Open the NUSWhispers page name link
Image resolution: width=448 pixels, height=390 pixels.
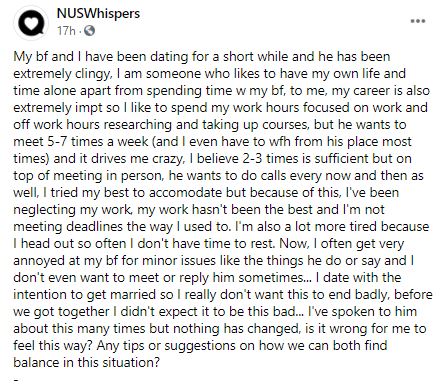98,14
